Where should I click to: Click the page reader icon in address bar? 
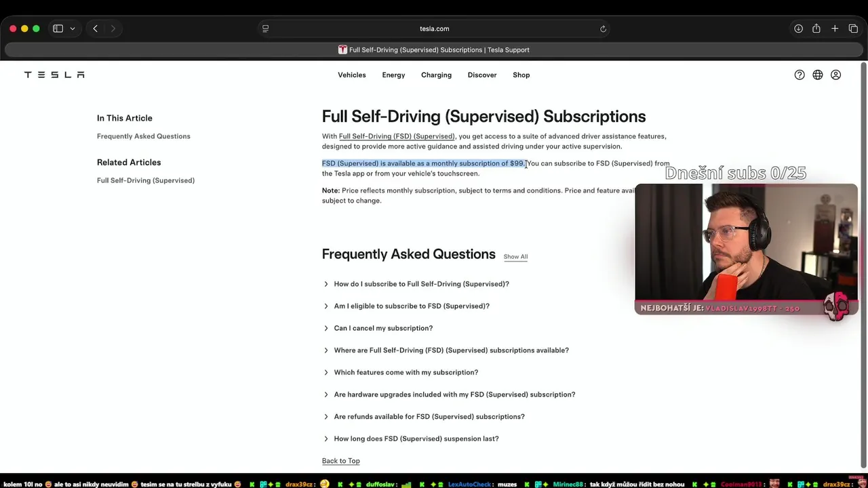[265, 28]
